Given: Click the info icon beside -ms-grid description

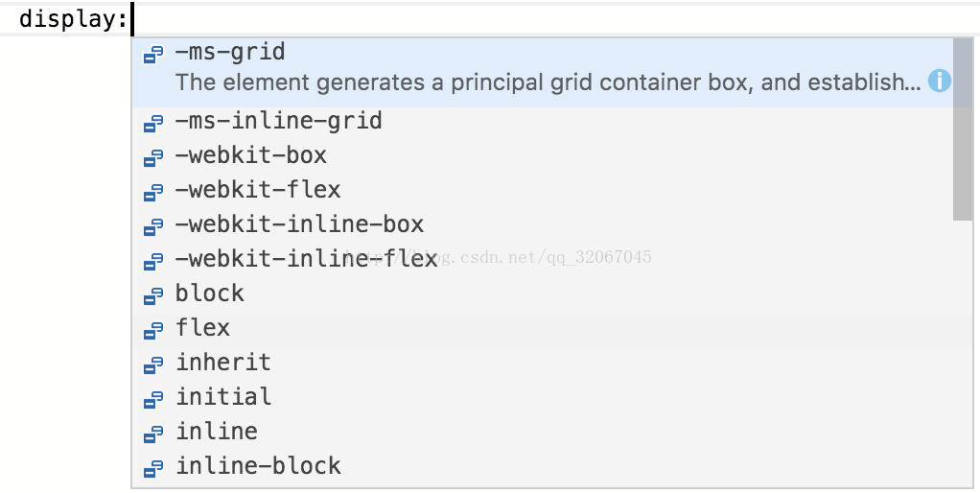Looking at the screenshot, I should [940, 82].
